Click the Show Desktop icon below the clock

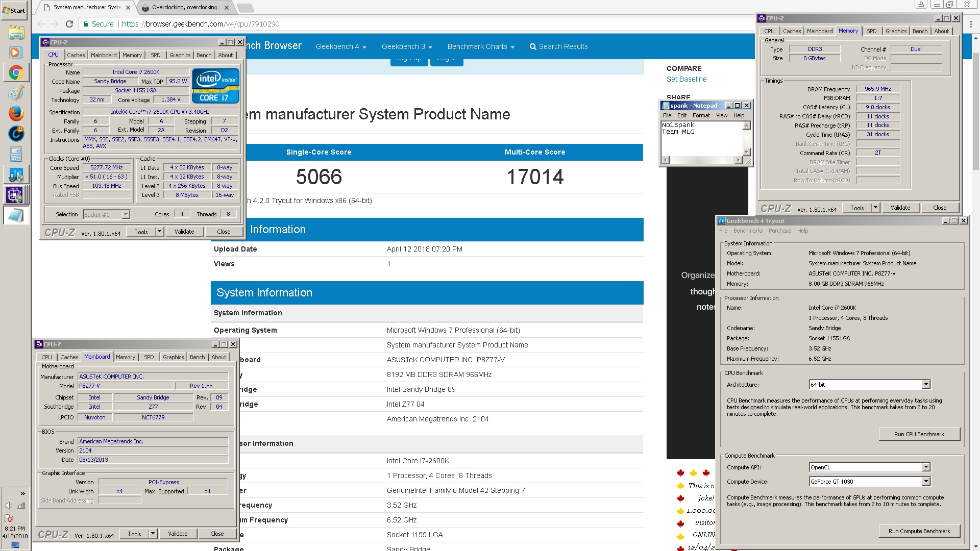[15, 545]
